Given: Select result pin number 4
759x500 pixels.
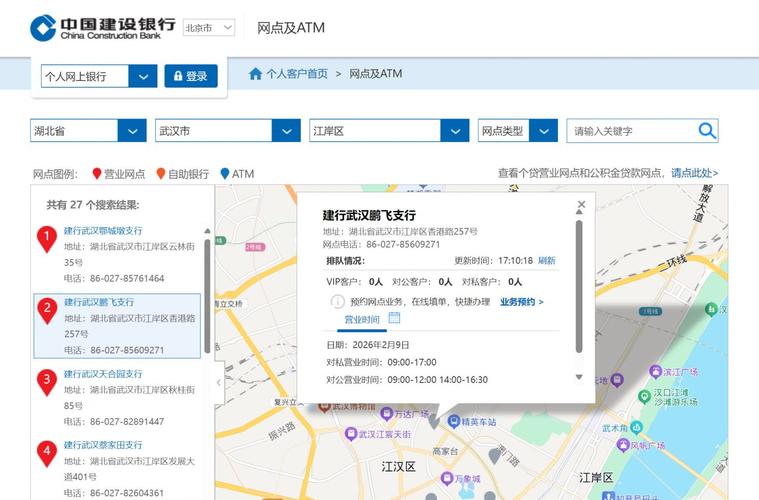Looking at the screenshot, I should point(47,454).
